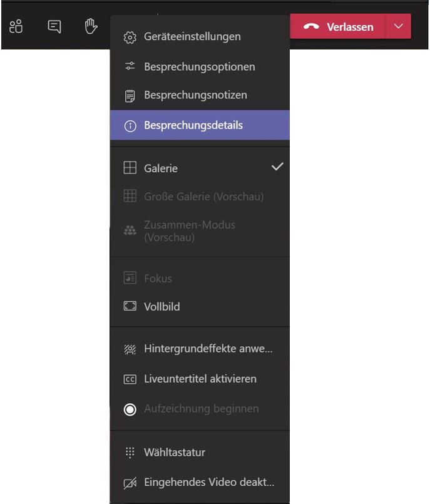This screenshot has height=504, width=430.
Task: Open Besprechungsdetails menu entry
Action: (193, 126)
